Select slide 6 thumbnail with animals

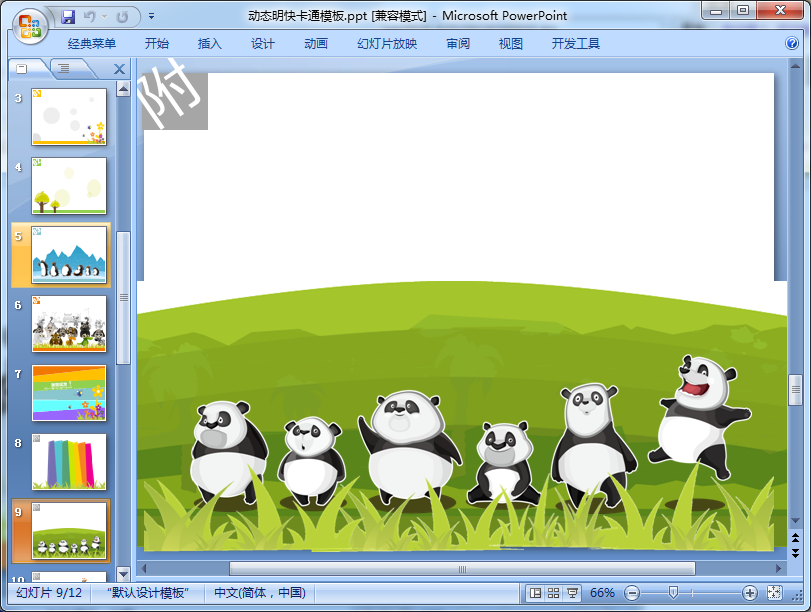[x=69, y=324]
